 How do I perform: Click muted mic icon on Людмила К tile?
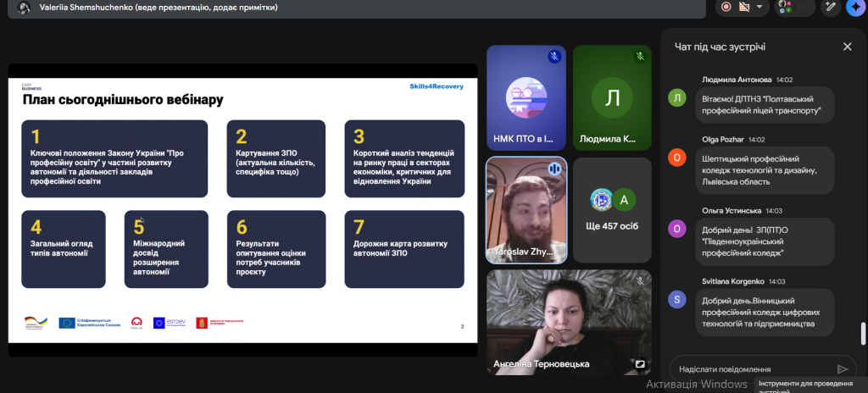pos(640,57)
